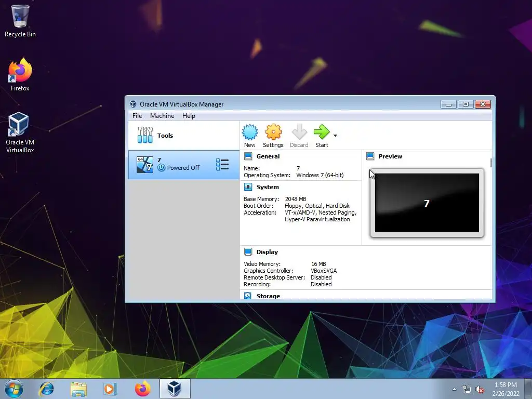Select the Oracle VM VirtualBox desktop shortcut

pos(20,132)
